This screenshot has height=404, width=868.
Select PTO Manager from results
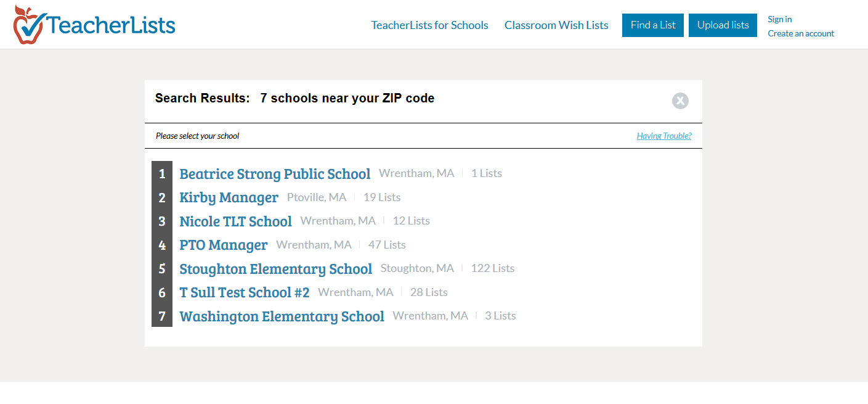[x=224, y=245]
